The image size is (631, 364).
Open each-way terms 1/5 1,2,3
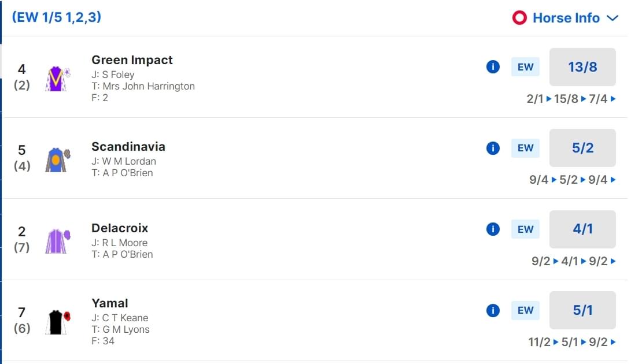(57, 17)
